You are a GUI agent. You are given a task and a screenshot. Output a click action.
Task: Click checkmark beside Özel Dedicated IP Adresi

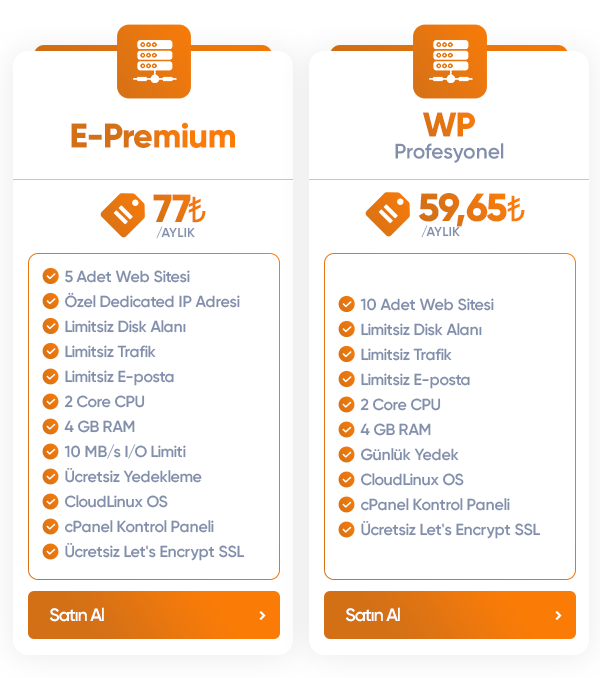51,301
